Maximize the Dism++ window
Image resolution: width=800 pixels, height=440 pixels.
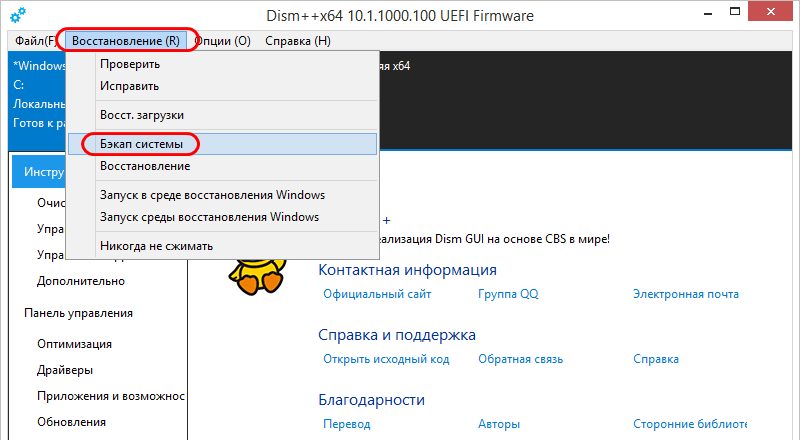click(x=735, y=12)
